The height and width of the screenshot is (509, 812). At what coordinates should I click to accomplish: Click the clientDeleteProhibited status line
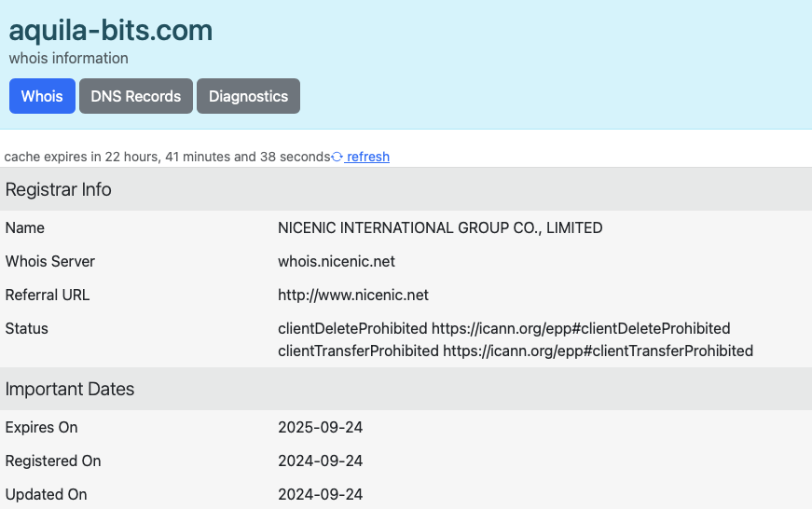(x=503, y=328)
